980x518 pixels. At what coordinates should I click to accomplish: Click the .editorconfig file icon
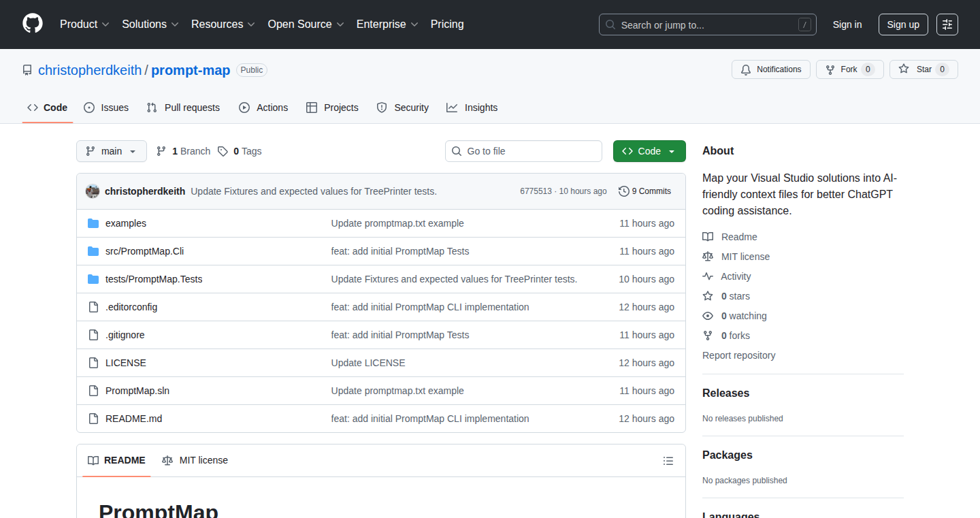pos(93,307)
